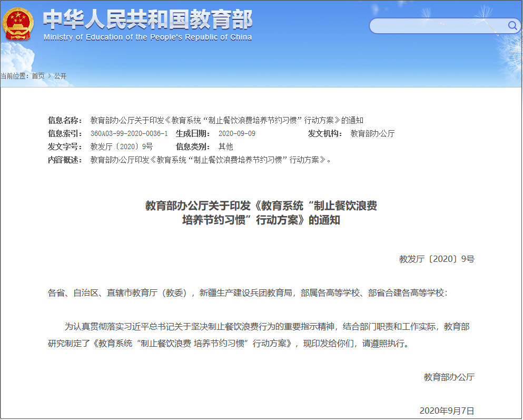Click the 信息名称 document title value
523x420 pixels.
pos(226,120)
